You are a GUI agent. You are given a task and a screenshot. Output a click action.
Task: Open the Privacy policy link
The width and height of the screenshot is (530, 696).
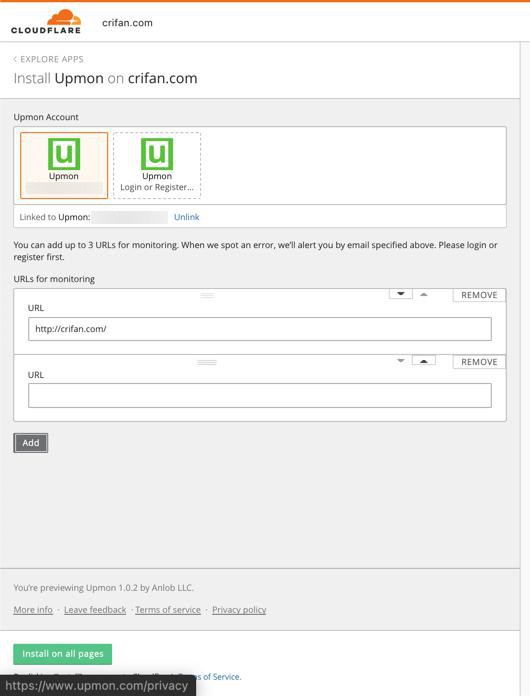click(x=239, y=610)
